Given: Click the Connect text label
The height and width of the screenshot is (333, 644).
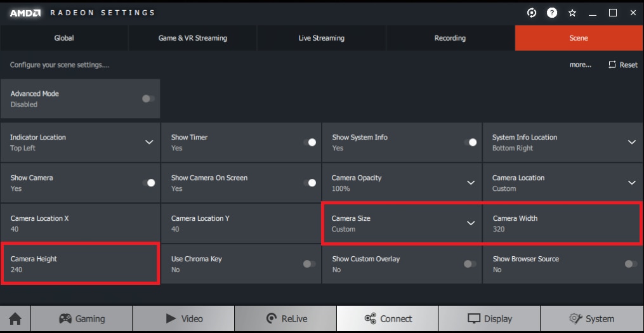Looking at the screenshot, I should click(x=396, y=318).
